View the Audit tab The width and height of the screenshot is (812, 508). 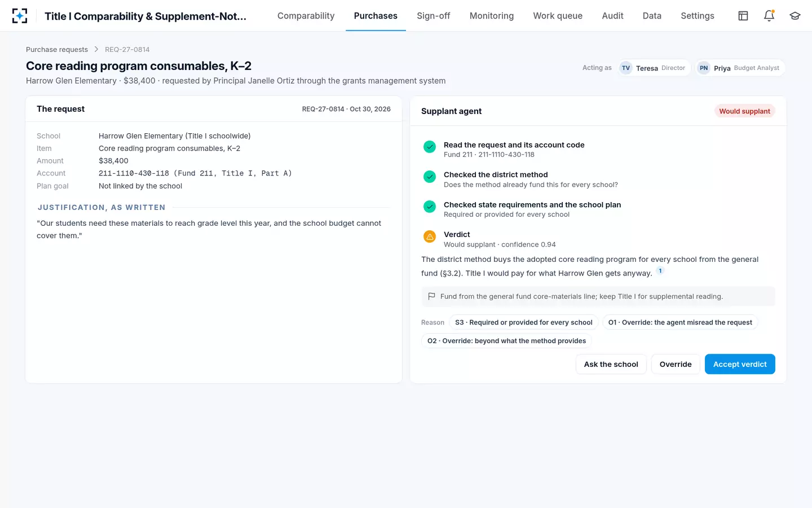point(612,16)
